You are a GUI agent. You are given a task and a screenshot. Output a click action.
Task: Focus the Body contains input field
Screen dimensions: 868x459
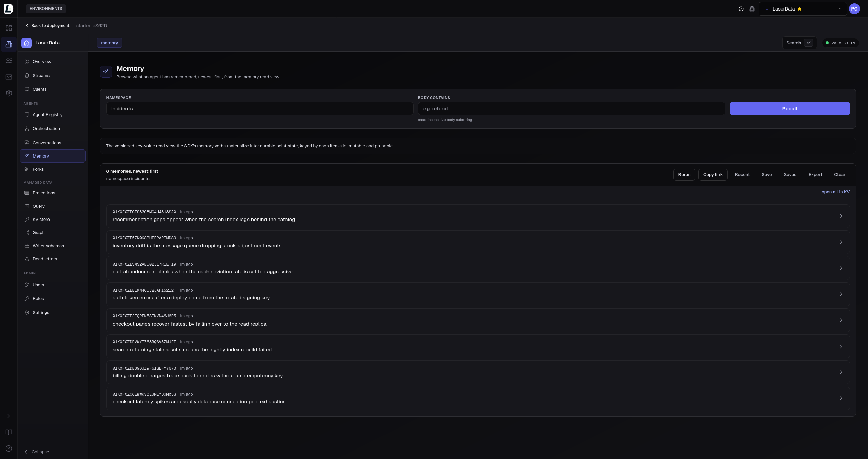[x=571, y=109]
